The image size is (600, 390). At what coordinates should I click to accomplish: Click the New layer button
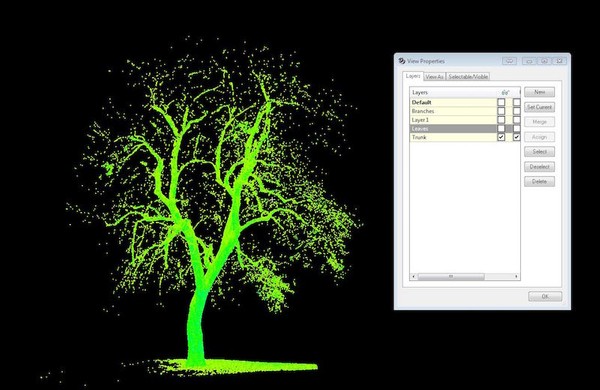(540, 92)
